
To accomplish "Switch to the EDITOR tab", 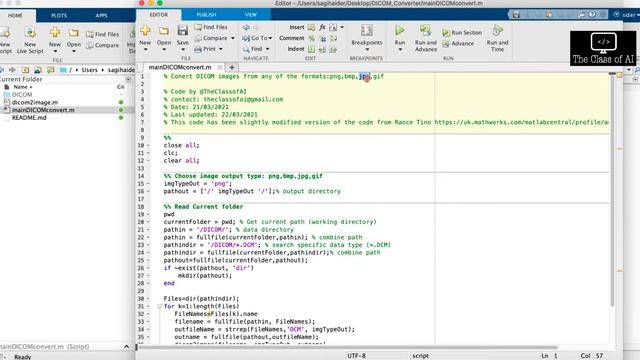I will [159, 15].
